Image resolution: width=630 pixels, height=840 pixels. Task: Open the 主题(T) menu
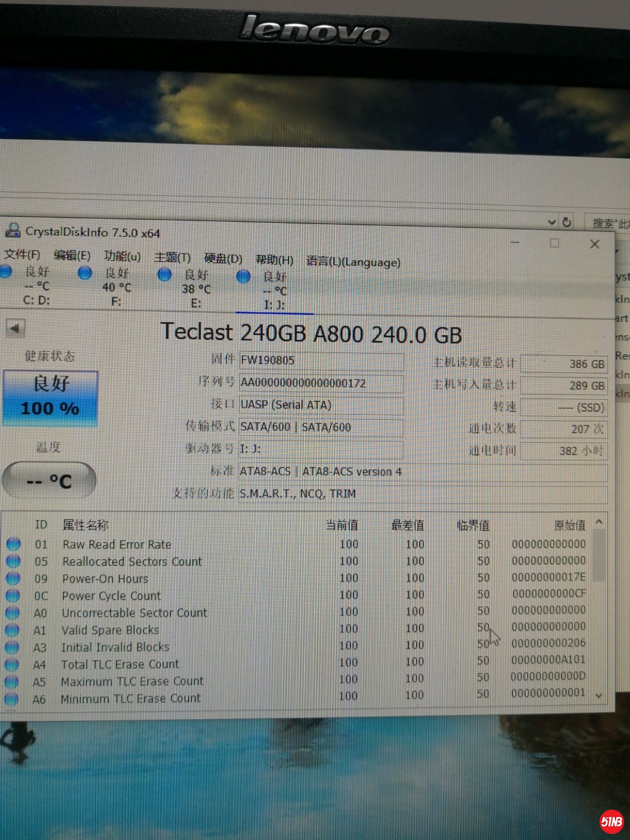(172, 258)
